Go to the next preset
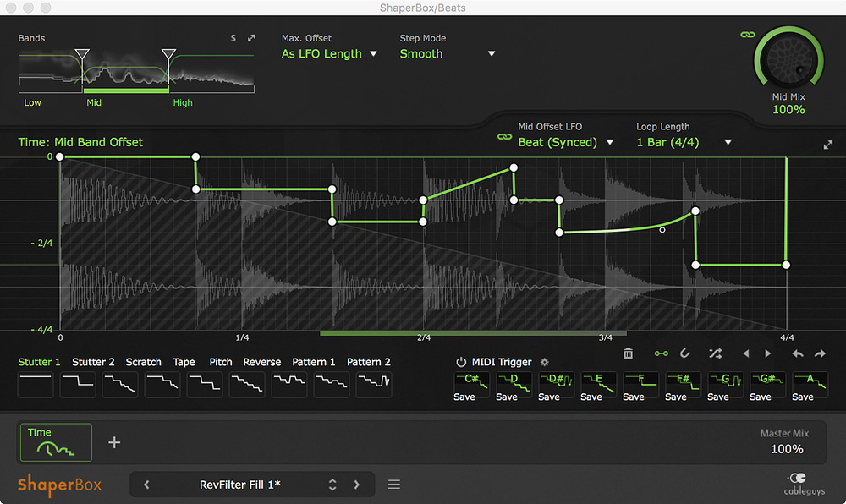Viewport: 846px width, 504px height. [x=357, y=485]
